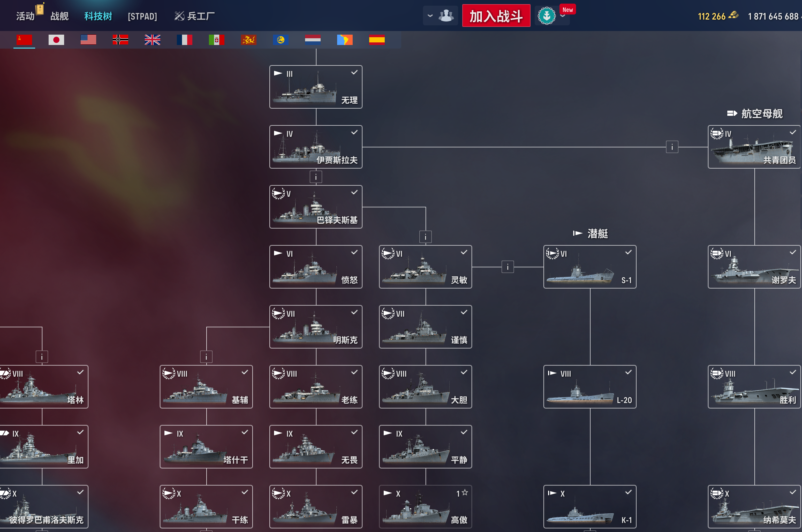Expand the dropdown arrow beside division icon
802x532 pixels.
coord(430,16)
